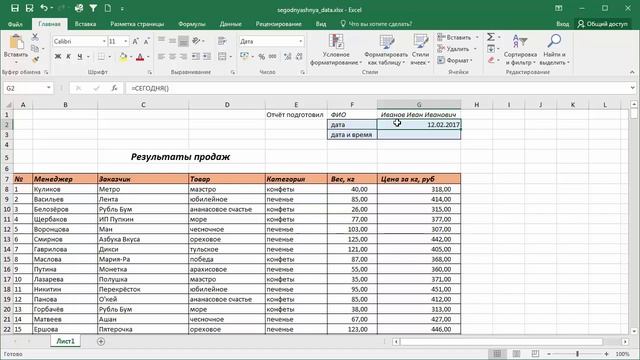Click the Filter funnel icon in quick access
This screenshot has width=640, height=360.
pyautogui.click(x=93, y=8)
